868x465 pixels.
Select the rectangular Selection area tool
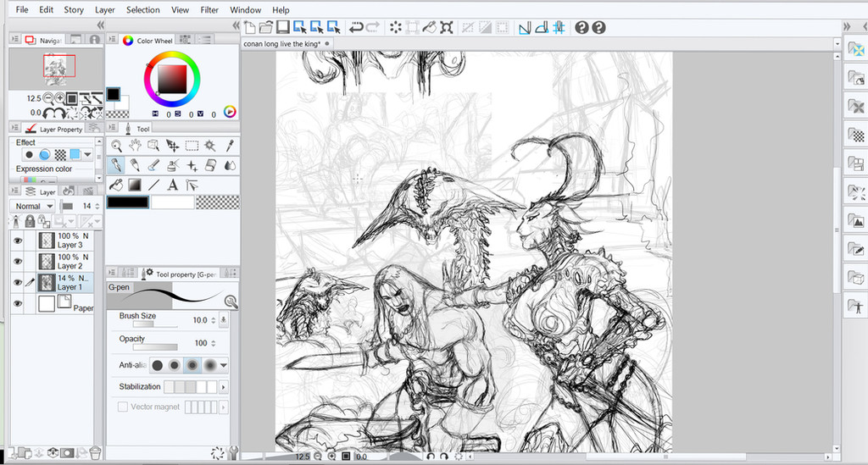click(x=192, y=146)
